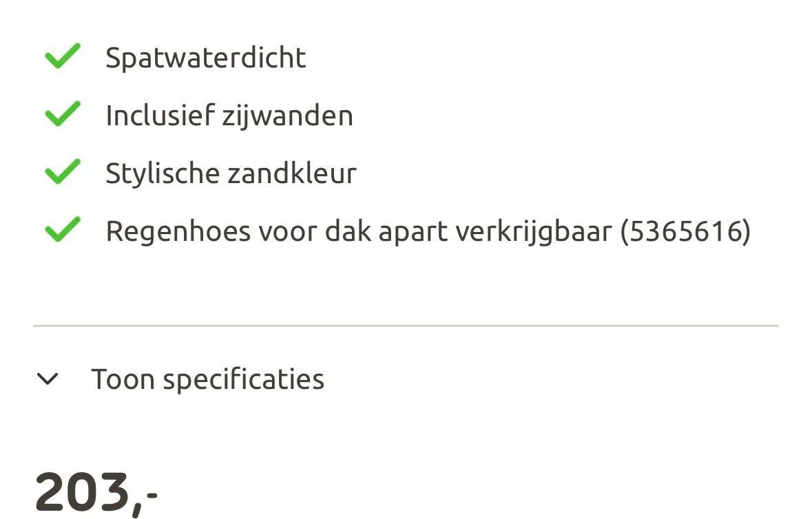Screen dimensions: 812x519
Task: Click the word specificaties
Action: coord(243,380)
